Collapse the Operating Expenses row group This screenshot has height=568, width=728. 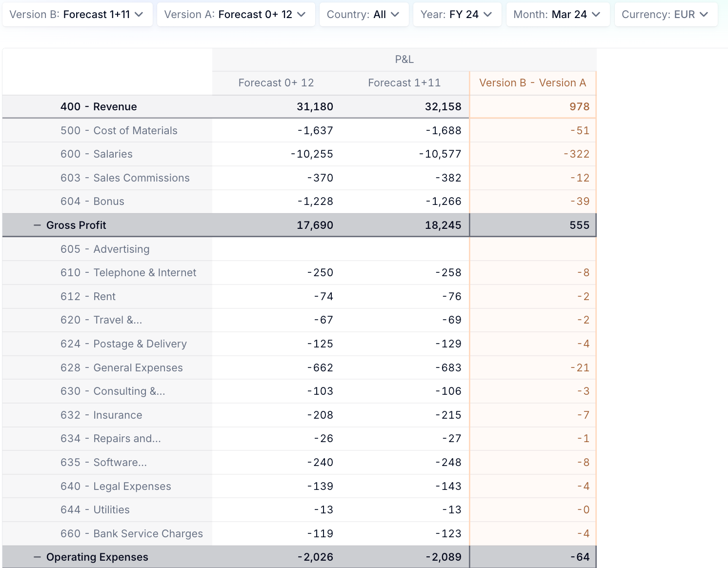[37, 557]
